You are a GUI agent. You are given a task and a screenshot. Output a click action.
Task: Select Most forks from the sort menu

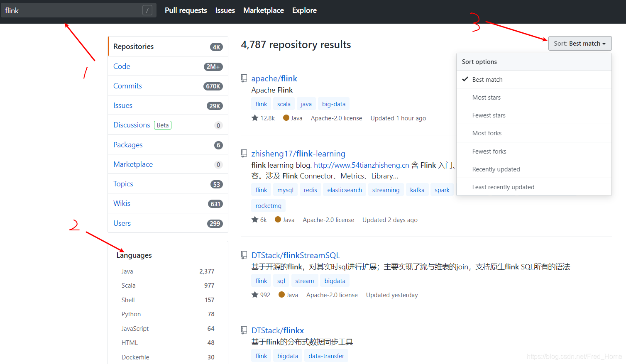487,133
